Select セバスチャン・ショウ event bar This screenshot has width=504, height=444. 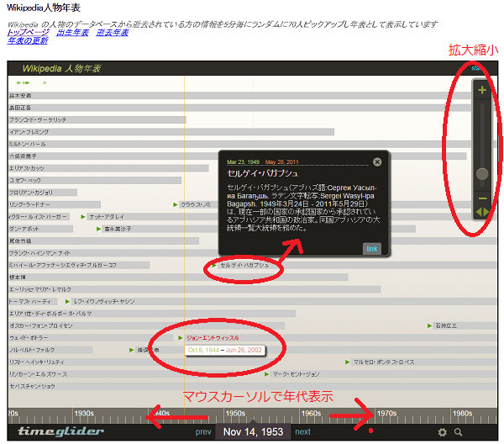pyautogui.click(x=253, y=387)
